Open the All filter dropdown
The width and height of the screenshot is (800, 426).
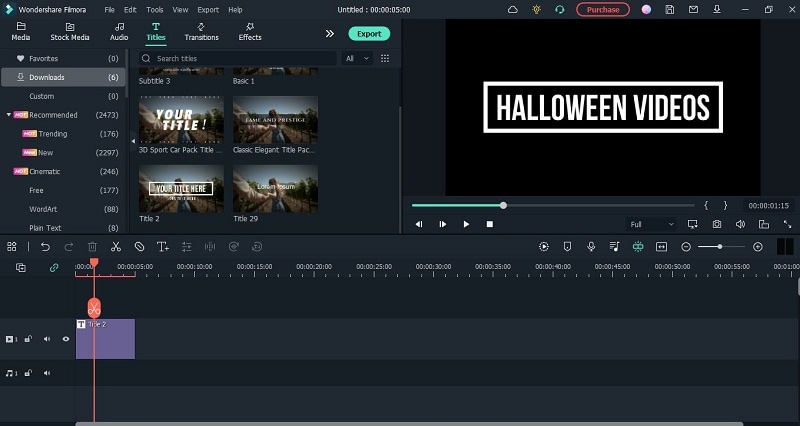tap(357, 58)
